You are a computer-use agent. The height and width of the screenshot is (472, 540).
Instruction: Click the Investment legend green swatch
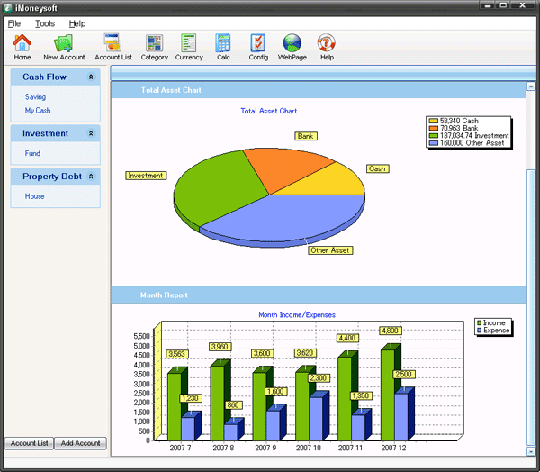[x=433, y=136]
